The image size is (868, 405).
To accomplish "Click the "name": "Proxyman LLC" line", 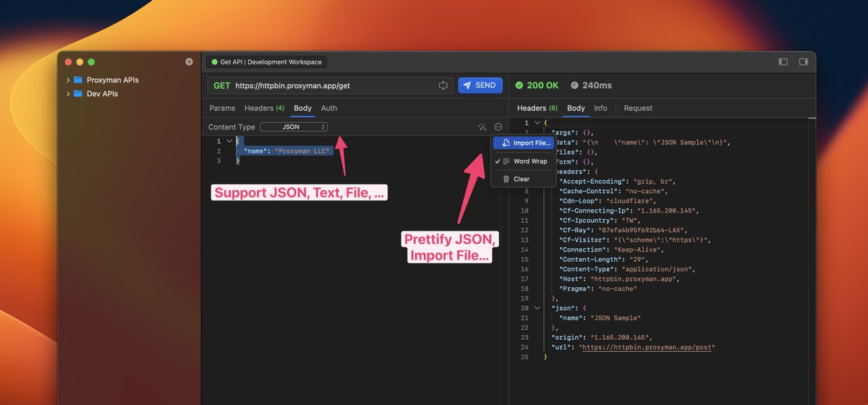I will pos(286,151).
